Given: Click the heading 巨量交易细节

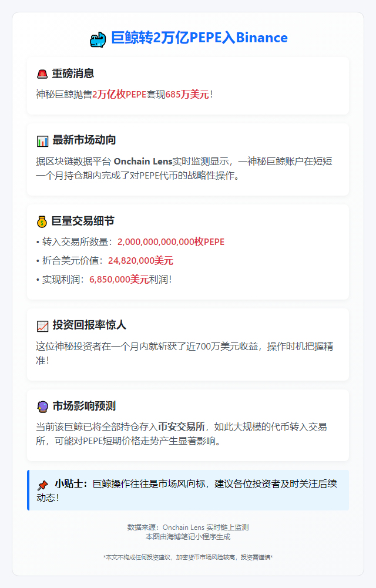Looking at the screenshot, I should (x=83, y=221).
